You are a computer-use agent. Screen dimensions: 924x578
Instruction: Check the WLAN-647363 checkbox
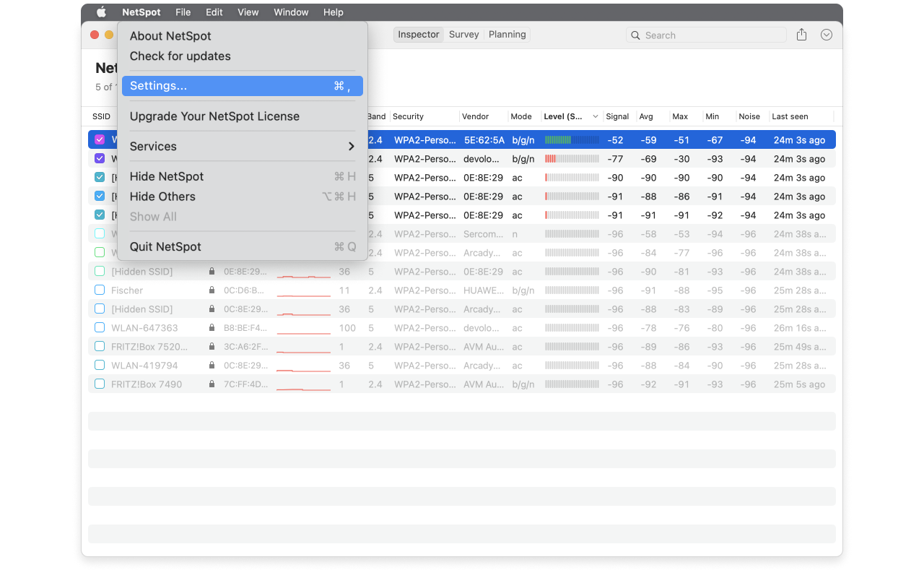click(x=100, y=327)
